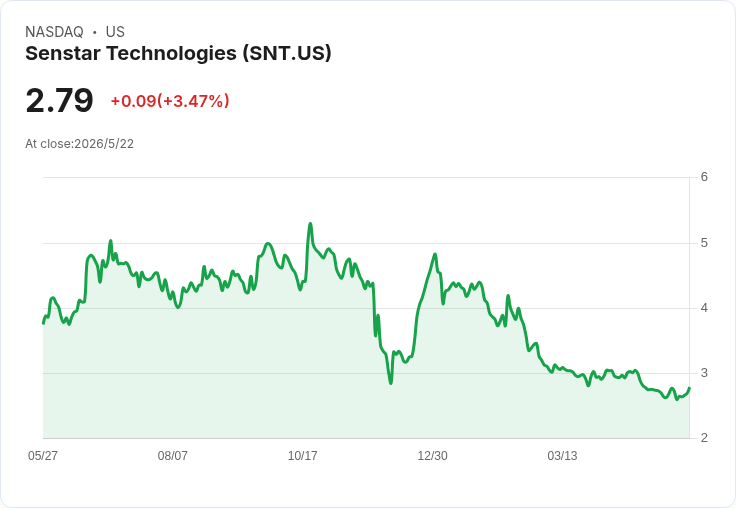Click the 12/30 x-axis date label
The height and width of the screenshot is (508, 736).
tap(432, 455)
